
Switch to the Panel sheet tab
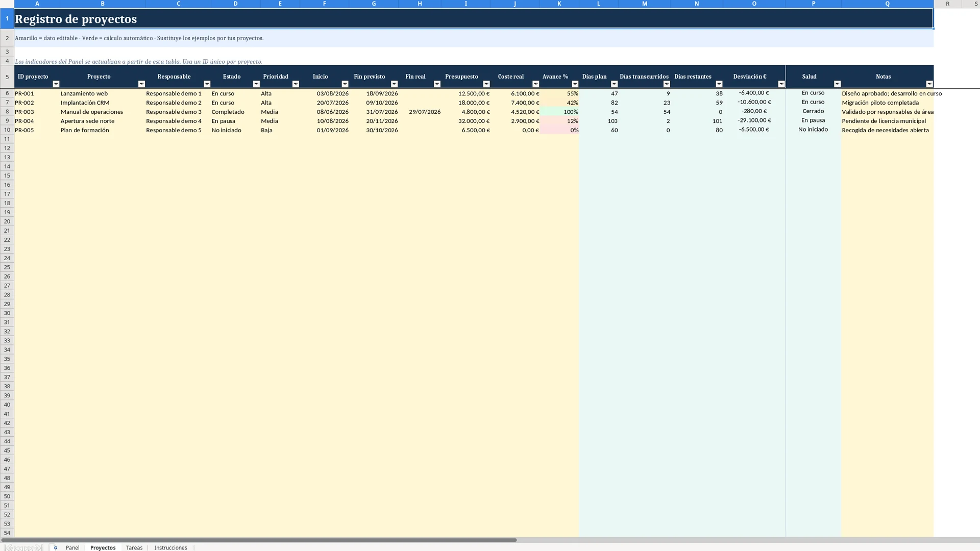click(x=72, y=547)
